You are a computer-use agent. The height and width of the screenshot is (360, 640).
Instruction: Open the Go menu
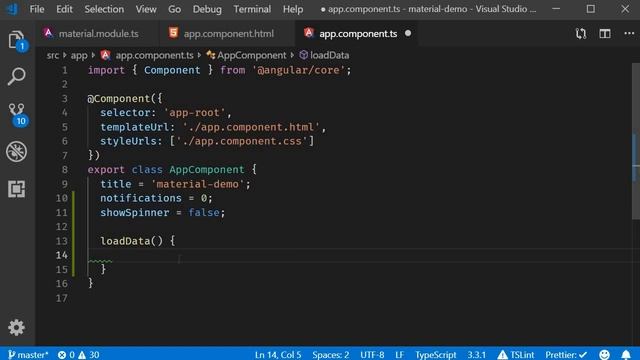pos(174,9)
